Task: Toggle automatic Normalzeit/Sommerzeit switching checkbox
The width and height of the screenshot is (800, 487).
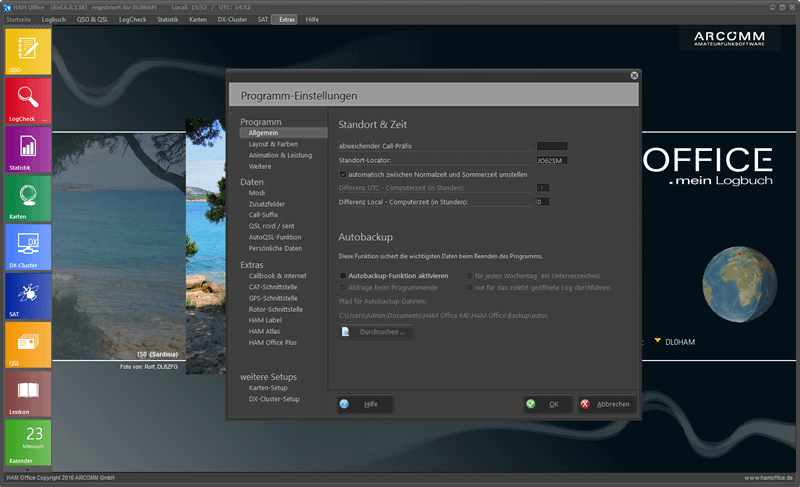Action: pos(343,174)
